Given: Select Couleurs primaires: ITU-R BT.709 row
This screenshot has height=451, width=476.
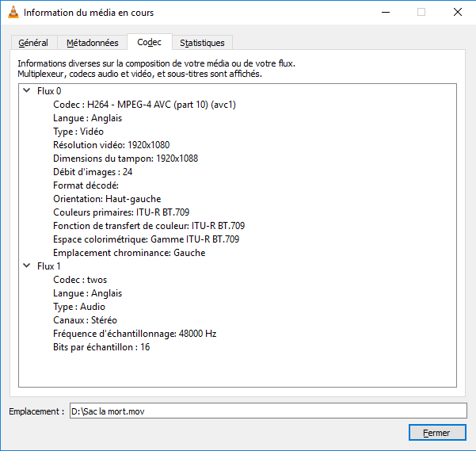Looking at the screenshot, I should [121, 212].
